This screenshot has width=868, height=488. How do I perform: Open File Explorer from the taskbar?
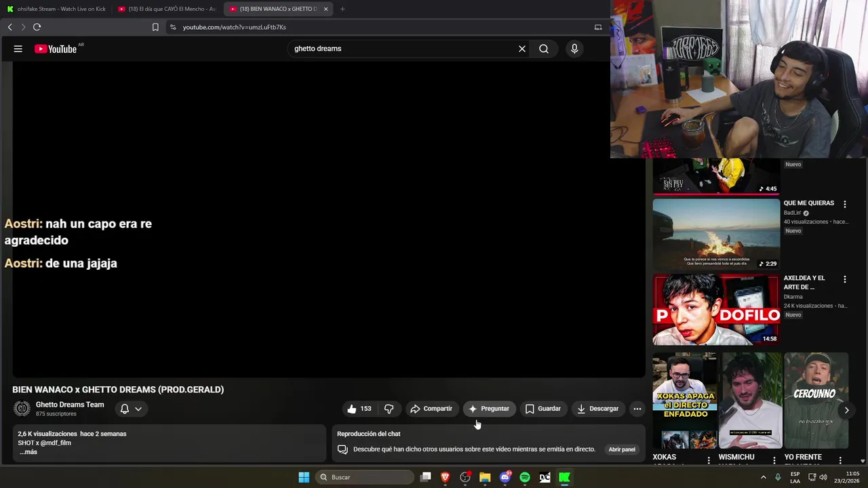pos(485,477)
